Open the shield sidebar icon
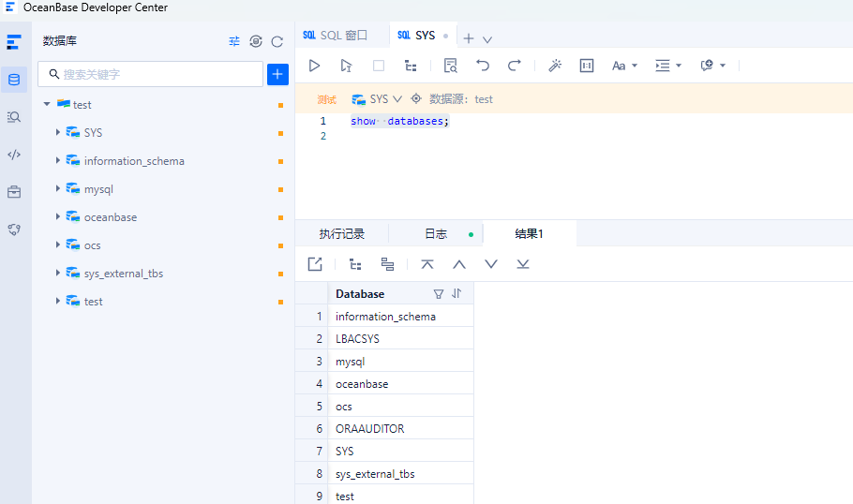Viewport: 853px width, 504px height. (14, 230)
